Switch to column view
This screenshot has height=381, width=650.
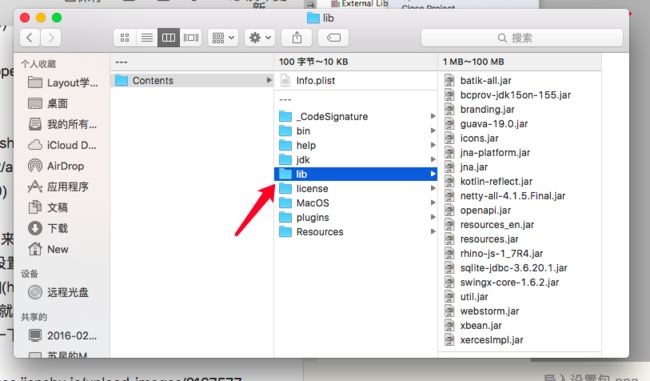(169, 38)
